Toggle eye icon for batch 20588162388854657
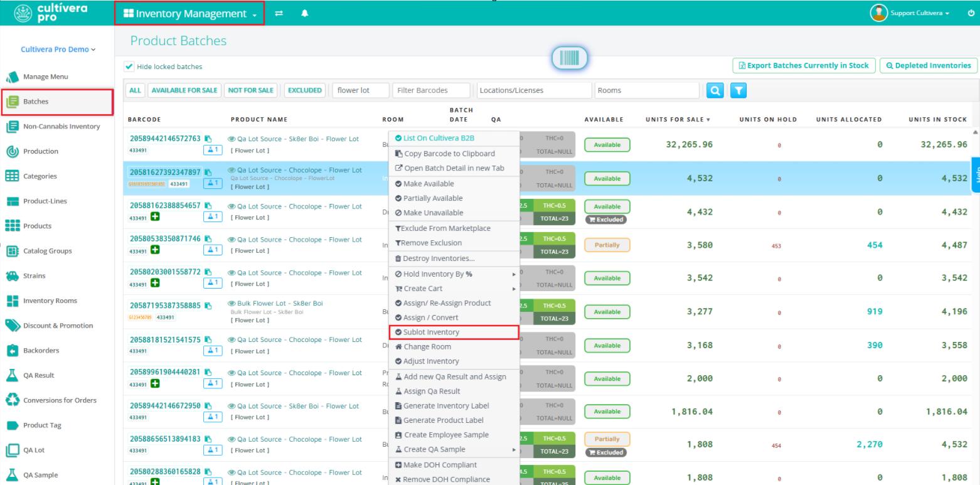 click(232, 206)
